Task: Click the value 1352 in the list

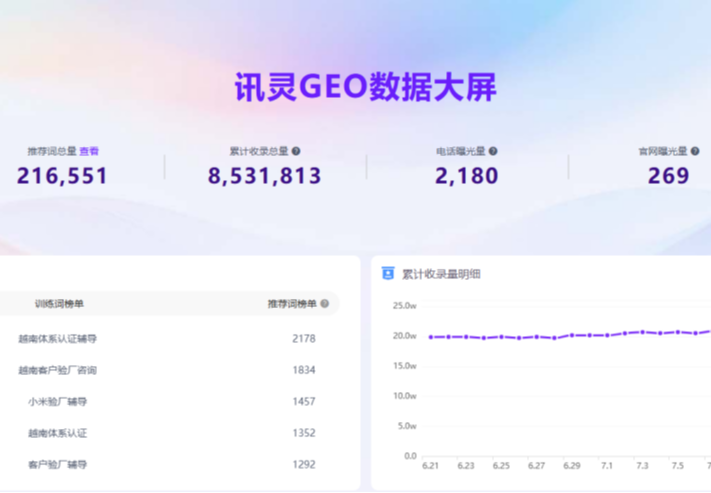Action: point(304,433)
